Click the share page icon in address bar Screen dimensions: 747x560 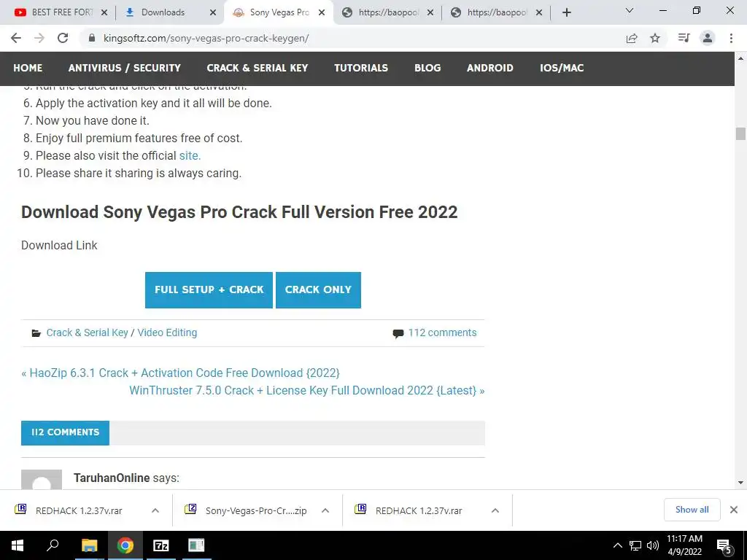(632, 38)
